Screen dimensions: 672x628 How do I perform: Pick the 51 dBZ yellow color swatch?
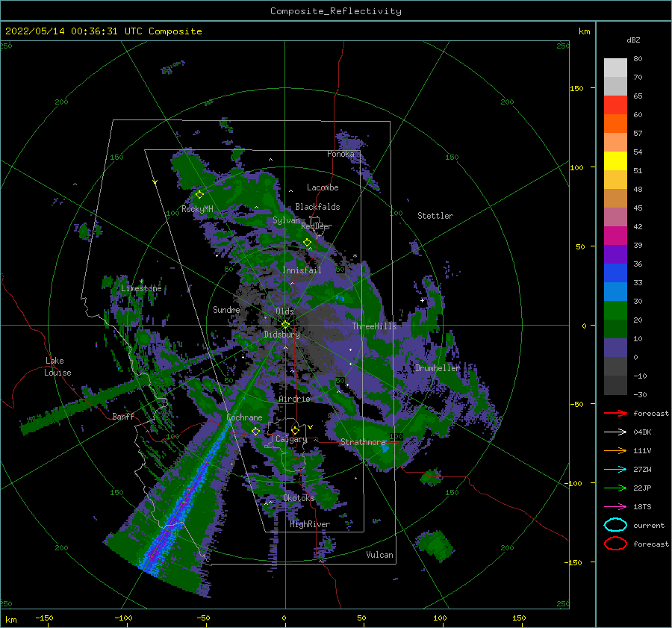tap(615, 161)
